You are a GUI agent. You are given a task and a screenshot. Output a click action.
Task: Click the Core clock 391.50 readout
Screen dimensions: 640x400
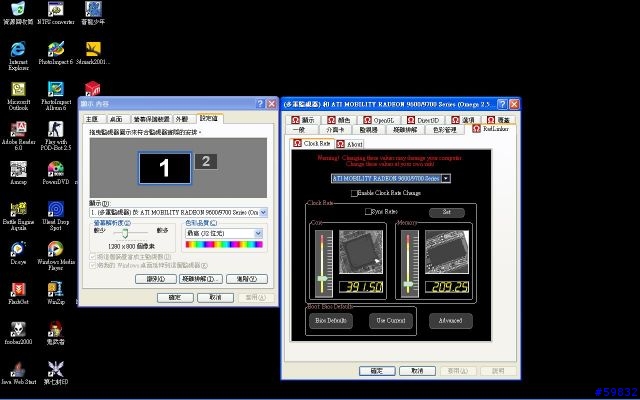[x=361, y=287]
